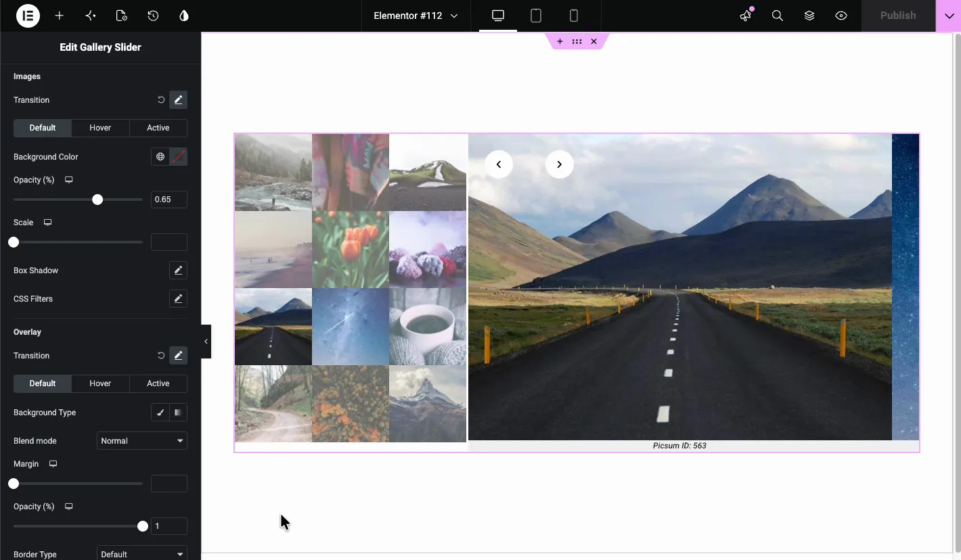Toggle responsive device icon beside overlay Opacity

pos(69,507)
